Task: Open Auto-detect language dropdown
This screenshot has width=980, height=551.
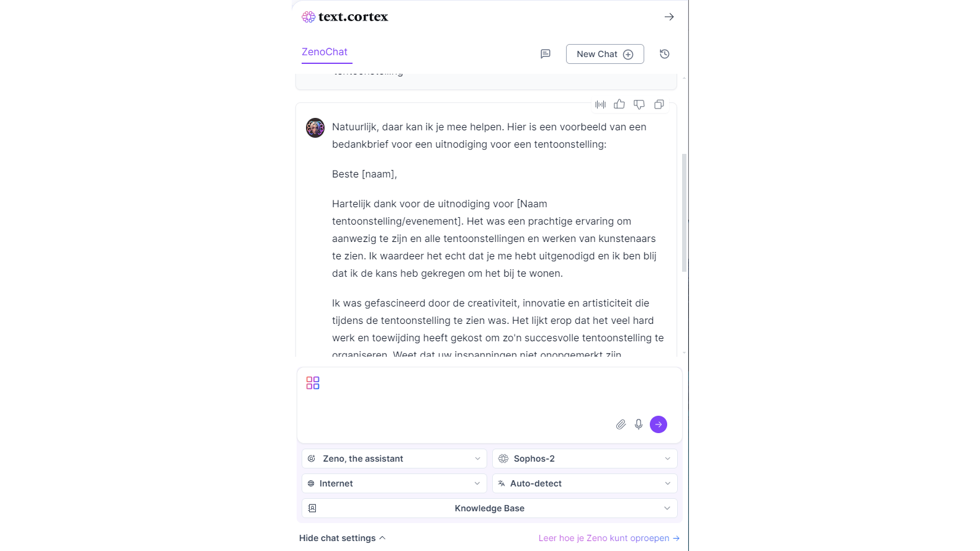Action: (585, 483)
